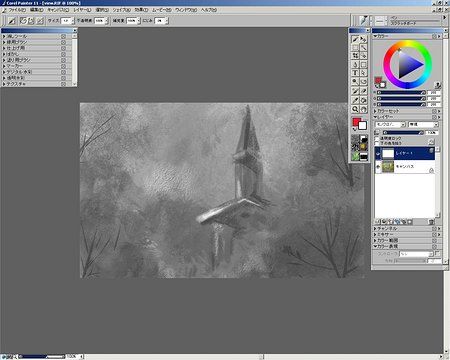Screen dimensions: 450x360
Task: Open brush selector bar flyout arrow
Action: pos(444,18)
